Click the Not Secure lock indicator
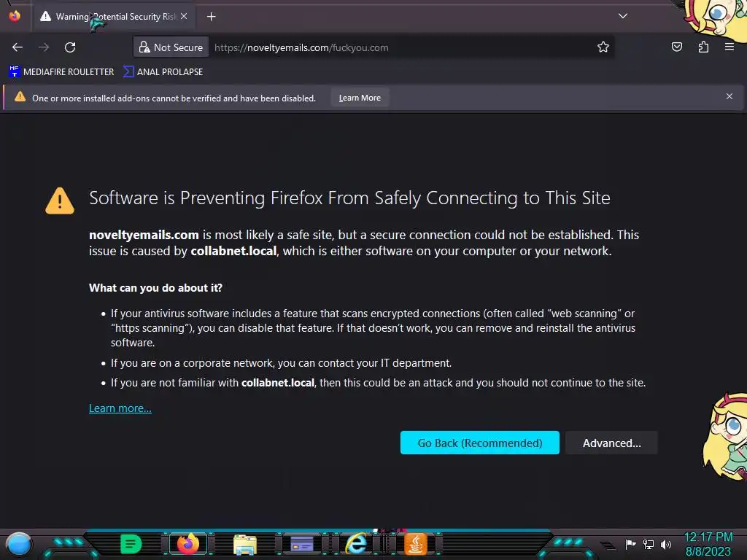747x560 pixels. coord(171,47)
